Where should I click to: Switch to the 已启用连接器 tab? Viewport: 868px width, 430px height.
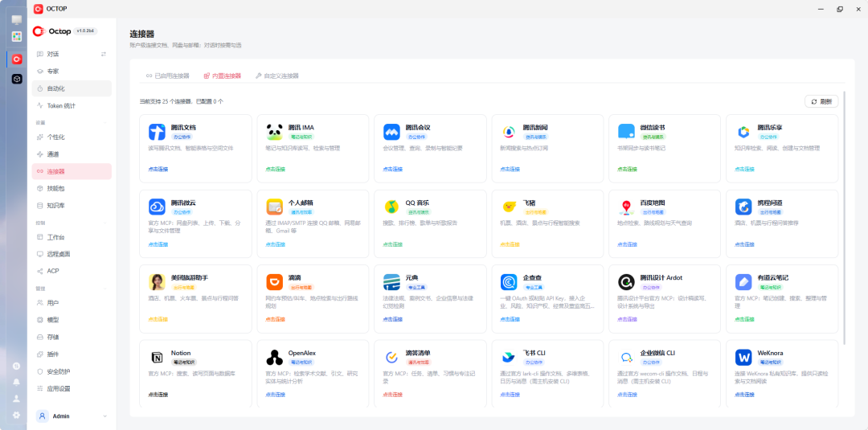(x=168, y=76)
